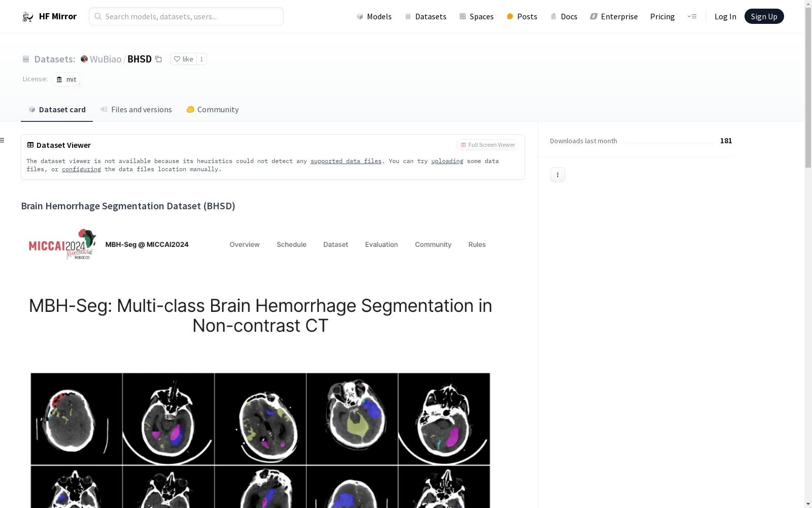
Task: Open the Datasets nav item
Action: (x=425, y=16)
